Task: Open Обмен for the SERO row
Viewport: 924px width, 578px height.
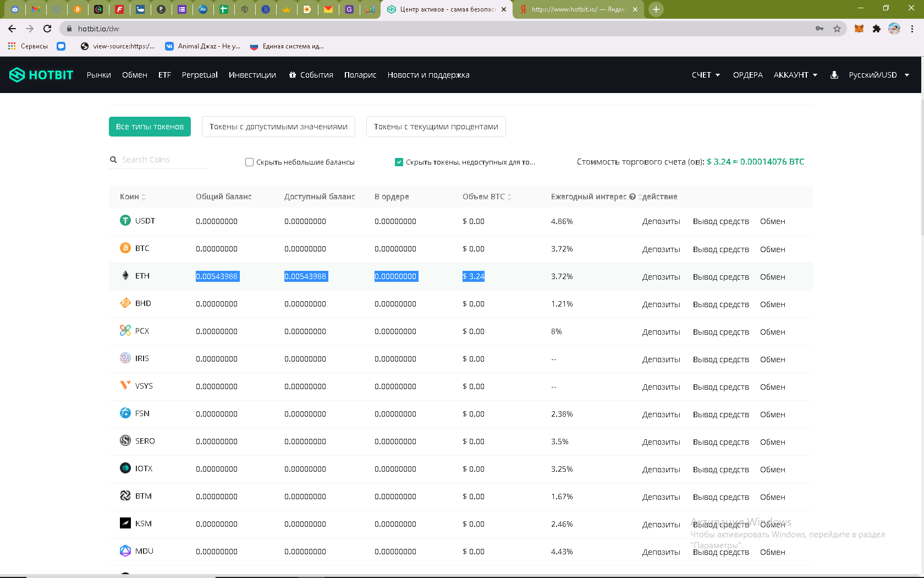Action: pos(773,442)
